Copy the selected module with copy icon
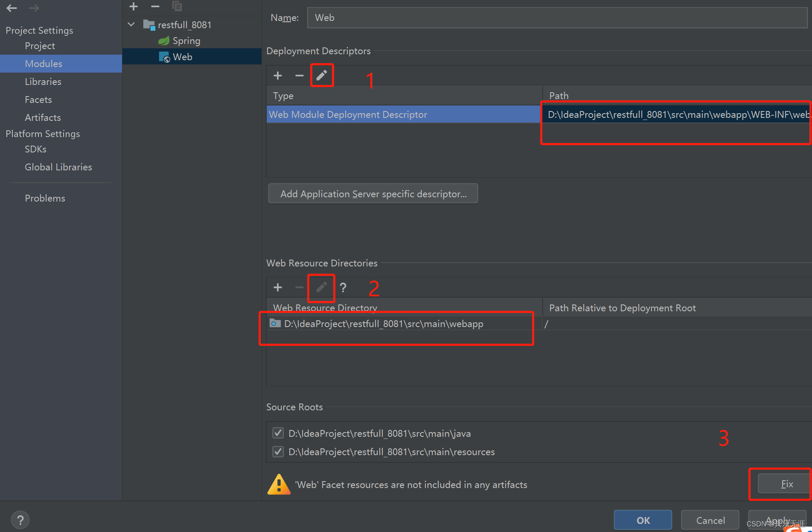The width and height of the screenshot is (812, 532). pos(177,6)
